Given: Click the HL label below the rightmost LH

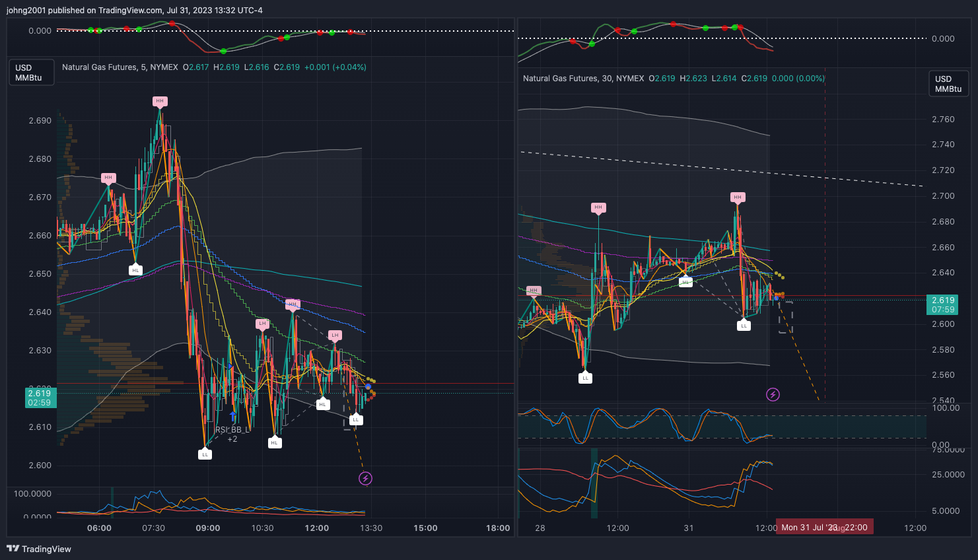Looking at the screenshot, I should click(322, 404).
